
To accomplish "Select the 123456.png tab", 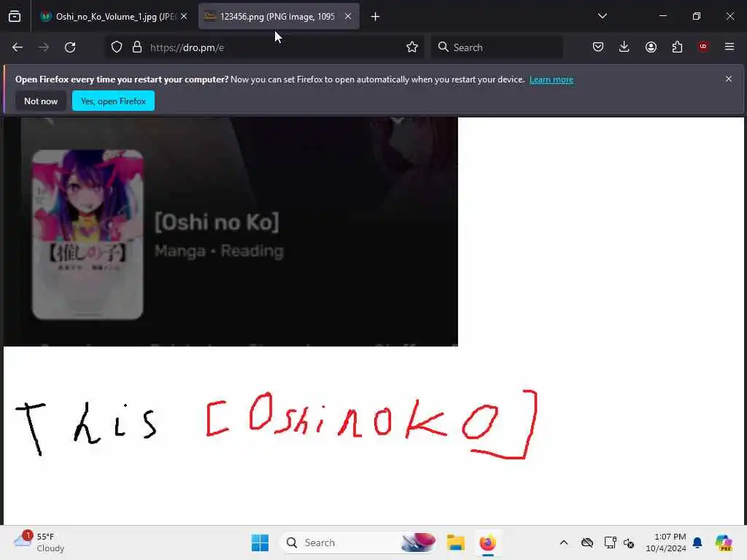I will point(279,17).
